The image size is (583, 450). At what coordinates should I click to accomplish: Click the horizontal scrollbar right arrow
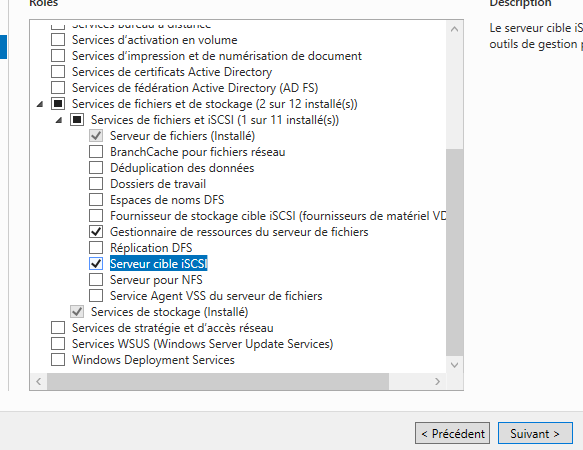tap(437, 382)
